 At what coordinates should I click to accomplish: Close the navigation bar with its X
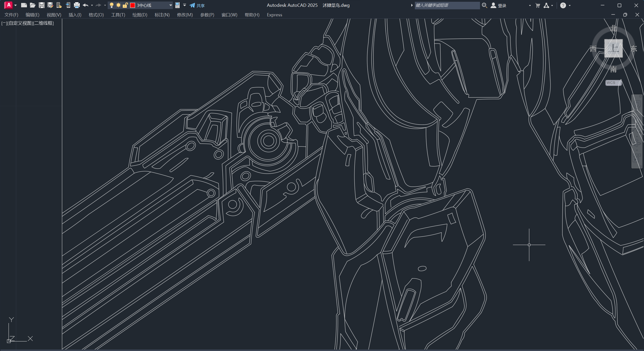641,96
